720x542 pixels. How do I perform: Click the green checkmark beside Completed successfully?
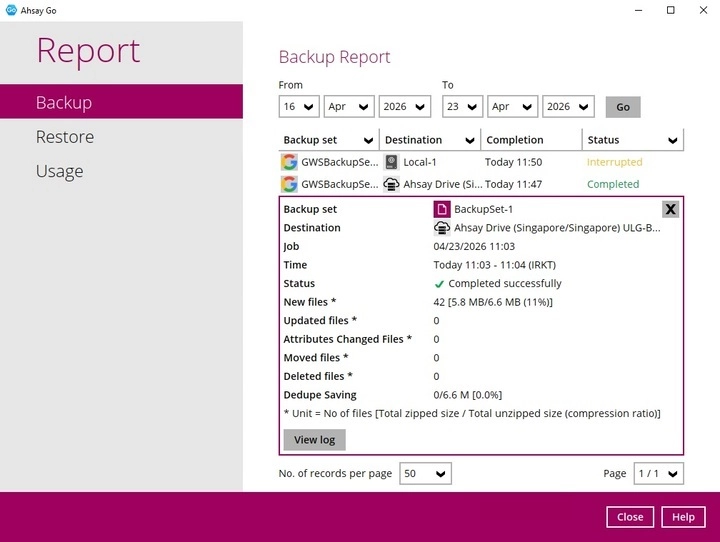click(x=439, y=284)
